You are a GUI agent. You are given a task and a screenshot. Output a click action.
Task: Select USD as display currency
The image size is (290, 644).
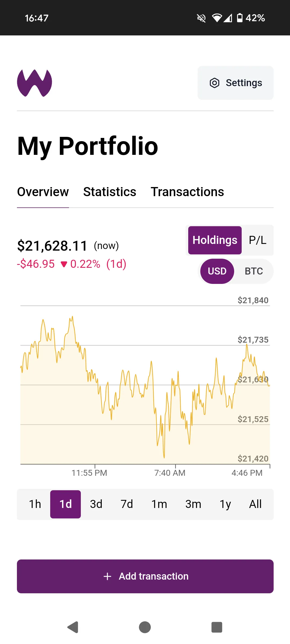click(217, 271)
